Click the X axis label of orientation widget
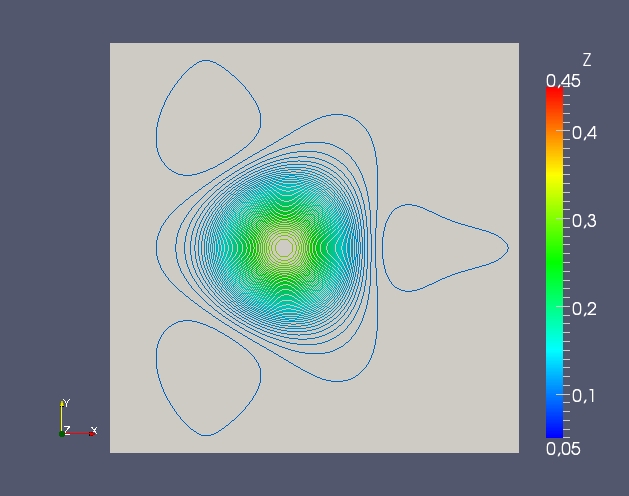629x496 pixels. pyautogui.click(x=94, y=431)
